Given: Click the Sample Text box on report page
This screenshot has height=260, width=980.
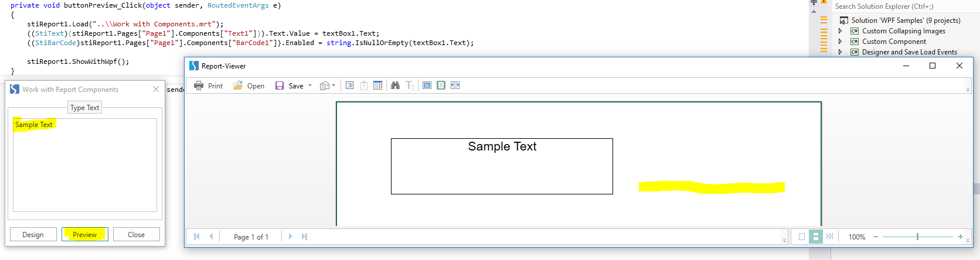Looking at the screenshot, I should [502, 166].
